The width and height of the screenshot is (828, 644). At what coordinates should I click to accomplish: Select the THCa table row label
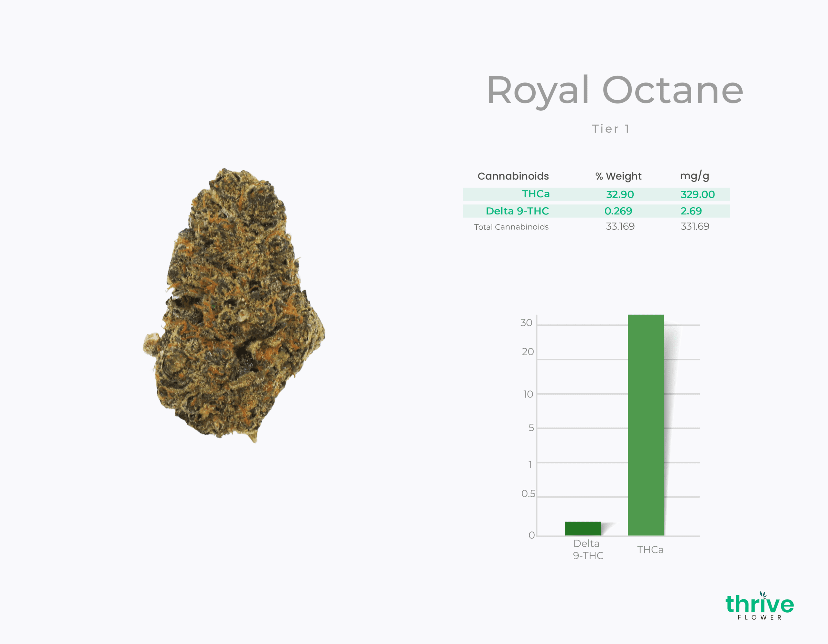(x=535, y=194)
